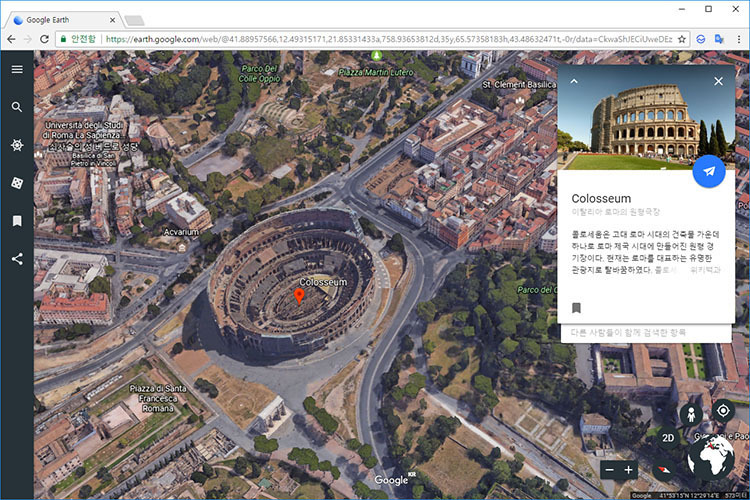Close the Google Earth tab
Image resolution: width=750 pixels, height=500 pixels.
(x=112, y=20)
